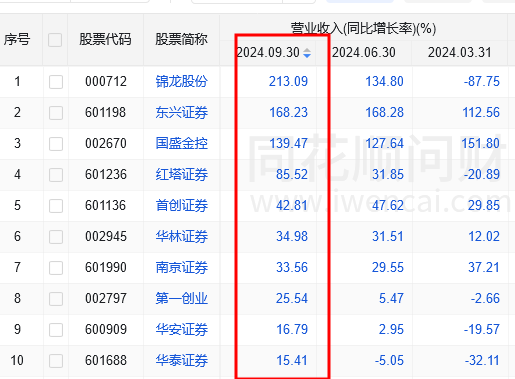
Task: Select the value 16.79
Action: point(292,329)
